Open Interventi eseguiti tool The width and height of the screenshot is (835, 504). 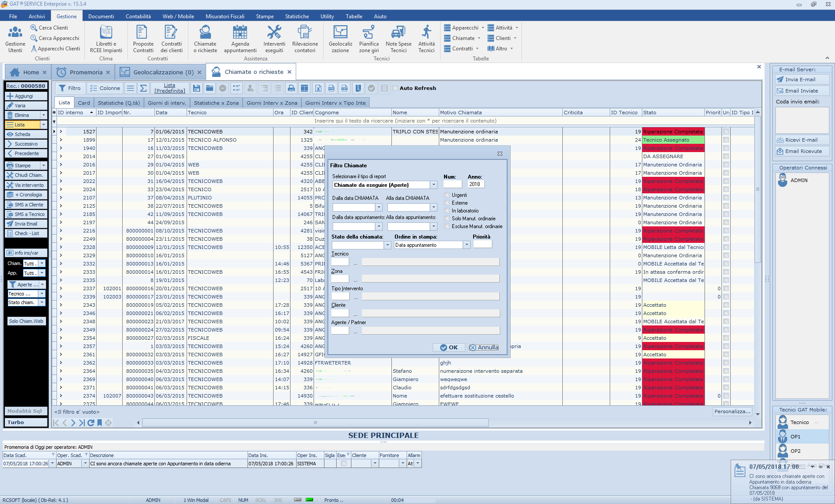coord(274,39)
